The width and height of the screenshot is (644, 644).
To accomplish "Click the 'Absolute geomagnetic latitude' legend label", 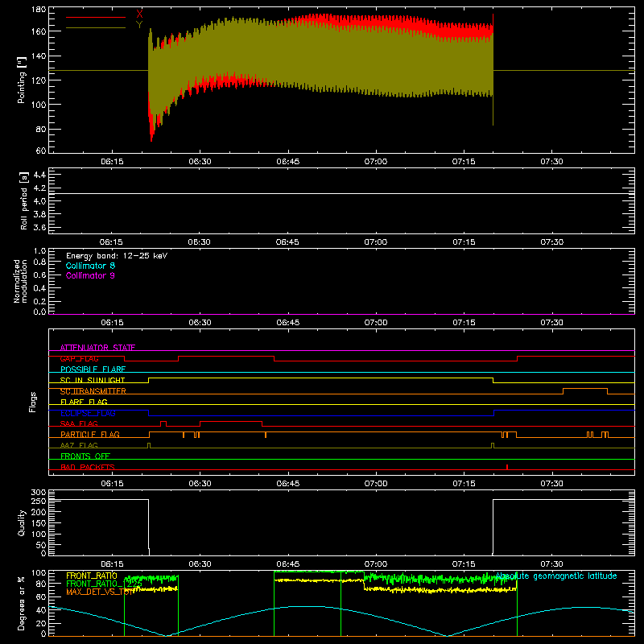I will tap(556, 576).
